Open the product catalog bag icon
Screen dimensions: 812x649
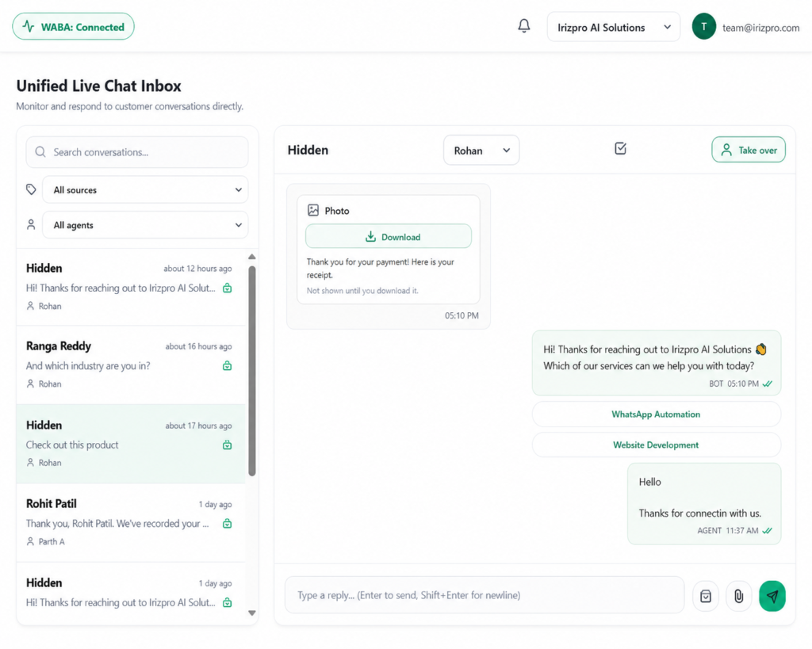click(x=705, y=596)
